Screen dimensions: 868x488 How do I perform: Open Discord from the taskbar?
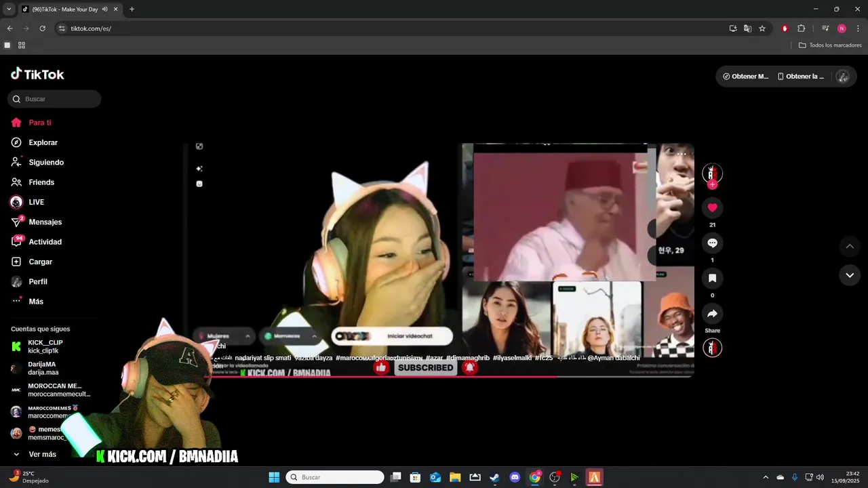point(515,477)
